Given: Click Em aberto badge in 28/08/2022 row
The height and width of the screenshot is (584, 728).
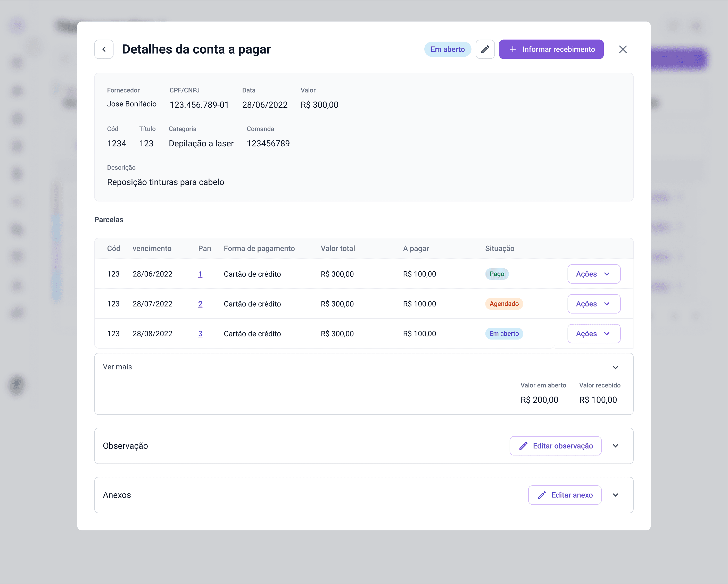Looking at the screenshot, I should point(504,334).
